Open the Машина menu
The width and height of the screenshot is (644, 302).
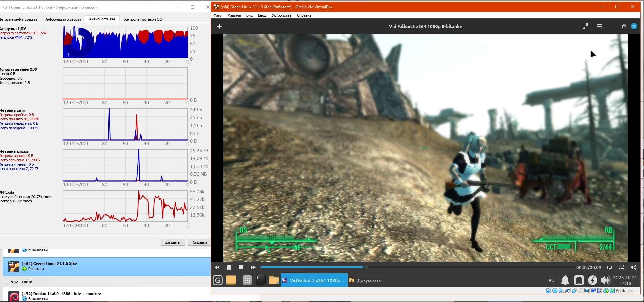[x=234, y=15]
